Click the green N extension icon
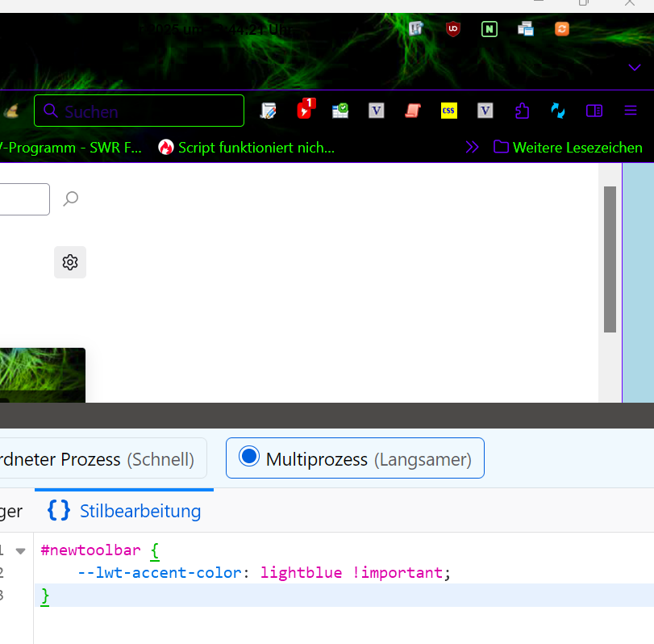654x644 pixels. (489, 29)
